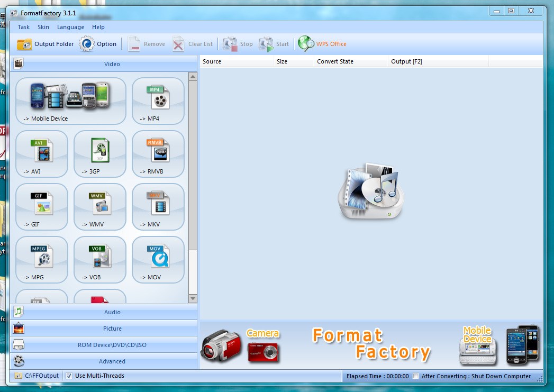Choose convert to RMVB
Screen dimensions: 554x392
coord(158,154)
